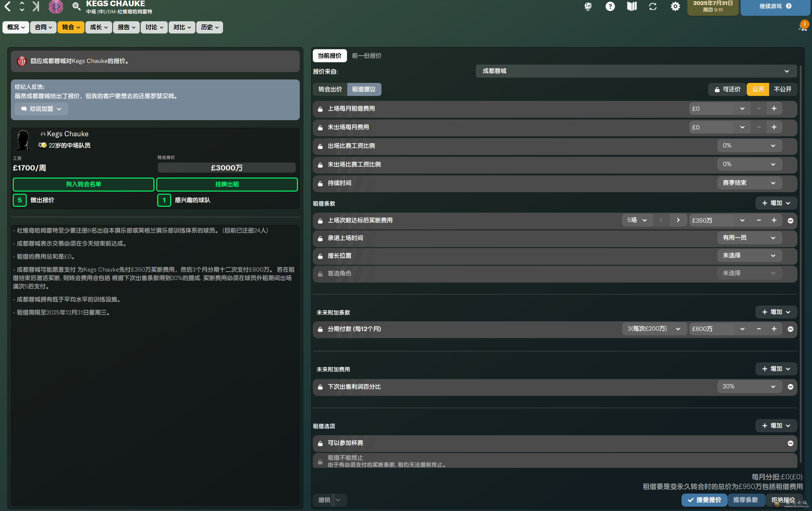This screenshot has height=511, width=812.
Task: Expand 增加 under 租借条款
Action: tap(776, 203)
